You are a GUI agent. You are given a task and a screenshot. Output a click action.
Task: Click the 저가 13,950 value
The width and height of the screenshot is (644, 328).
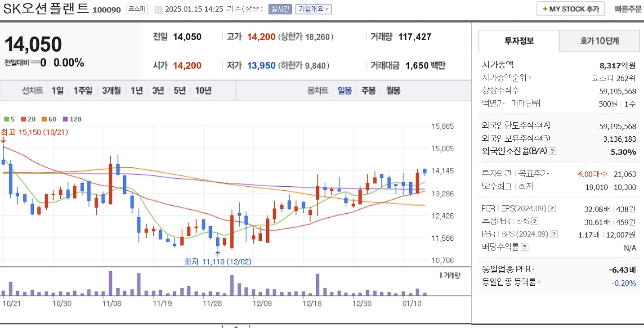261,66
